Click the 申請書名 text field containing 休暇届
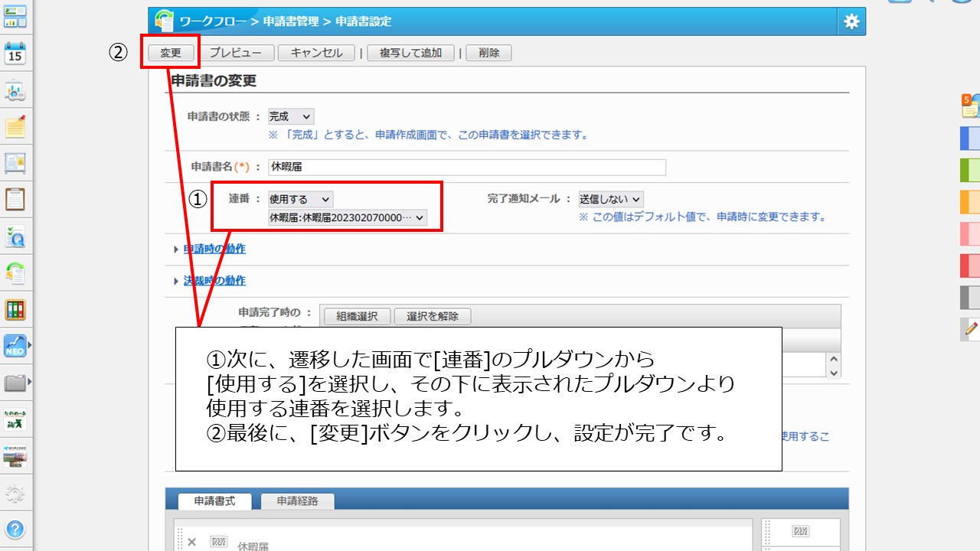The width and height of the screenshot is (980, 551). point(466,167)
